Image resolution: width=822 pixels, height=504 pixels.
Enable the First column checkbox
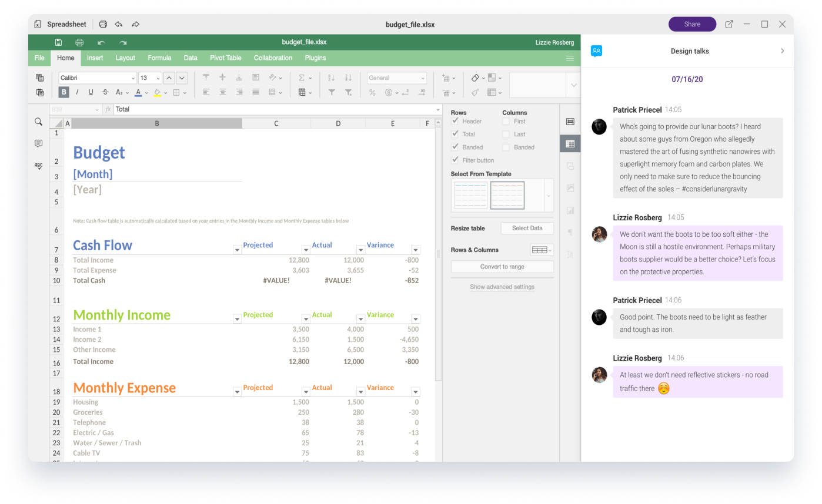[x=506, y=121]
